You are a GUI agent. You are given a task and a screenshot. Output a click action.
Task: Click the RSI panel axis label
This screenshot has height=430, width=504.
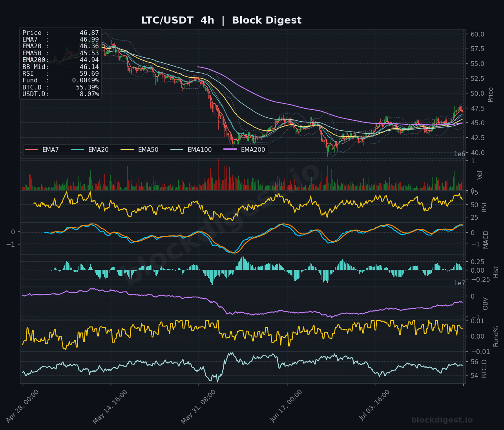[x=484, y=208]
